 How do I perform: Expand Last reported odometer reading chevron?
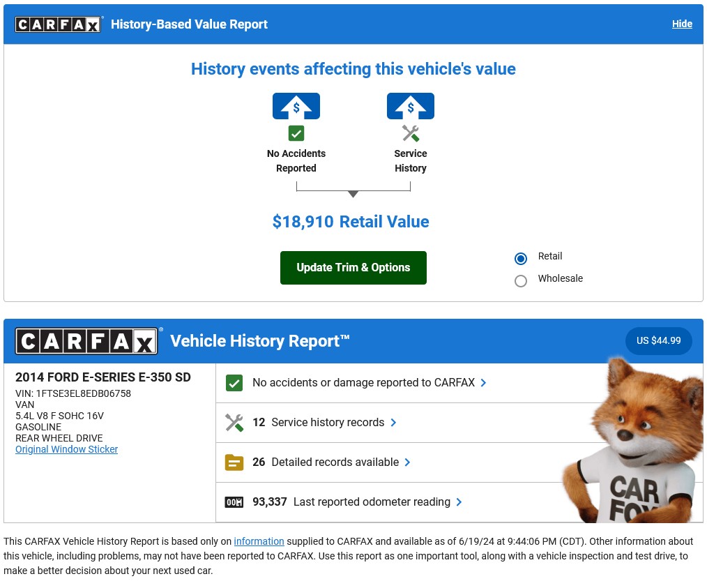coord(459,502)
